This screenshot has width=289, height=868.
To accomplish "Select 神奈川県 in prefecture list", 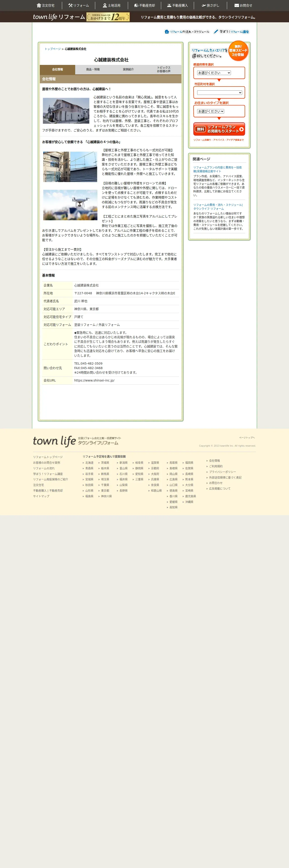I will (106, 496).
